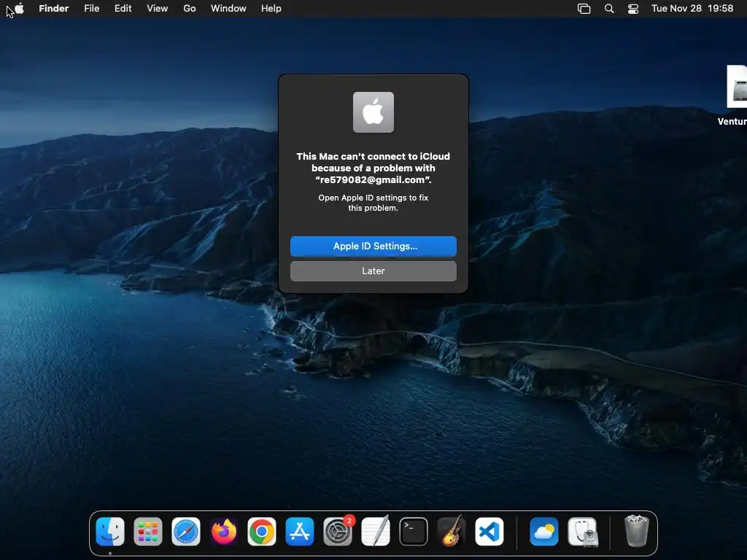Open the Window menu
This screenshot has width=747, height=560.
coord(228,9)
